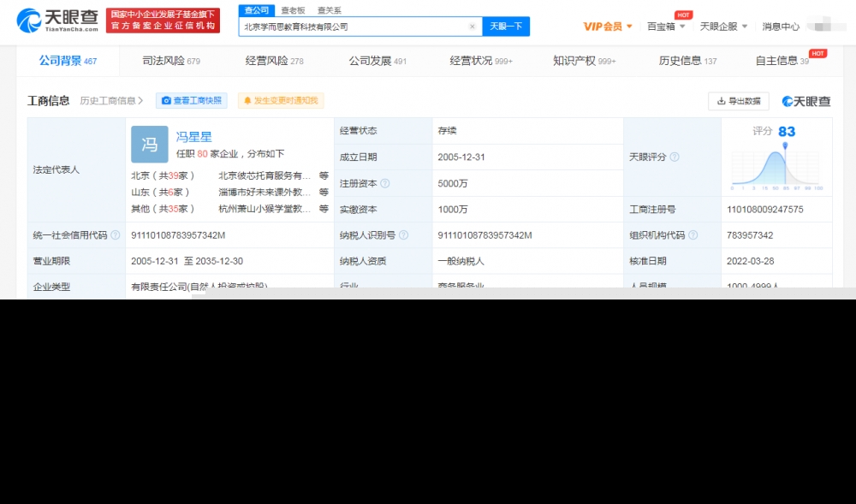856x504 pixels.
Task: Click the 山东 6 companies count
Action: pos(171,192)
